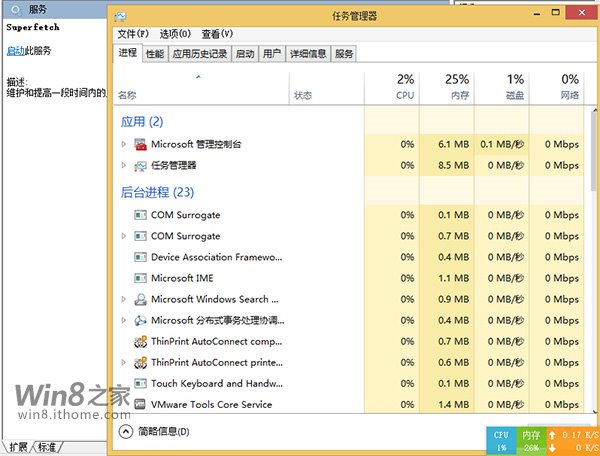Switch to the 性能 tab
Image resolution: width=600 pixels, height=456 pixels.
tap(155, 54)
